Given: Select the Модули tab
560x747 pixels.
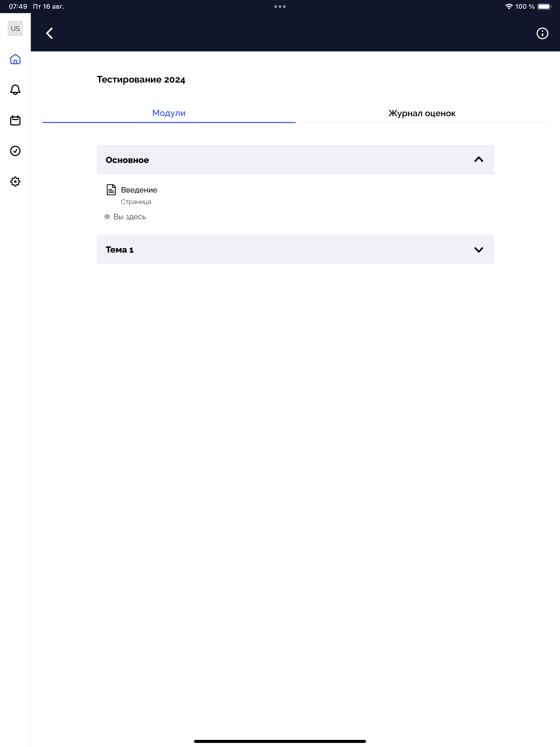Looking at the screenshot, I should [x=169, y=113].
